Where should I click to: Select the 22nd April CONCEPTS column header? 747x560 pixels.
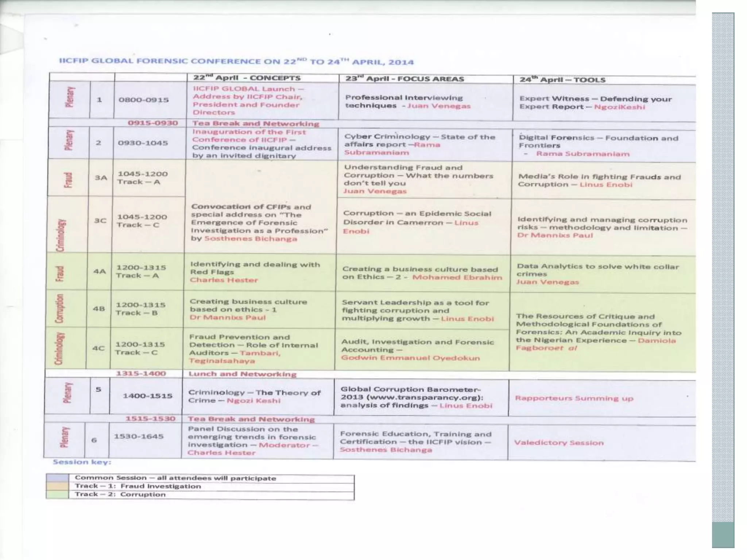pos(247,78)
